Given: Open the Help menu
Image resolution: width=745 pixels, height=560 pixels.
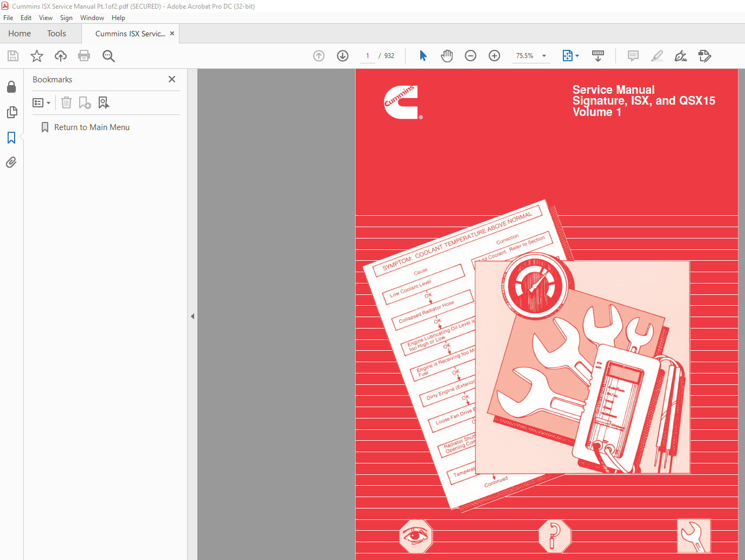Looking at the screenshot, I should click(118, 18).
